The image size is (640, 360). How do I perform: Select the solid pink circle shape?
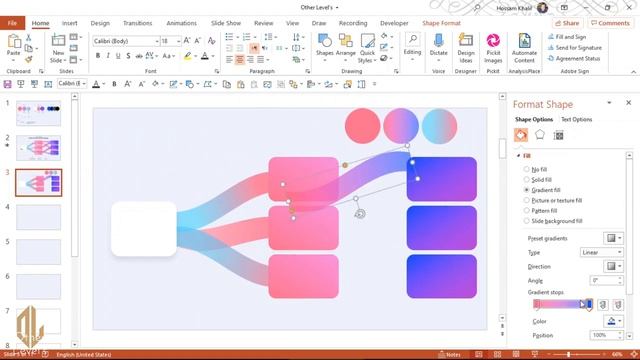[362, 126]
